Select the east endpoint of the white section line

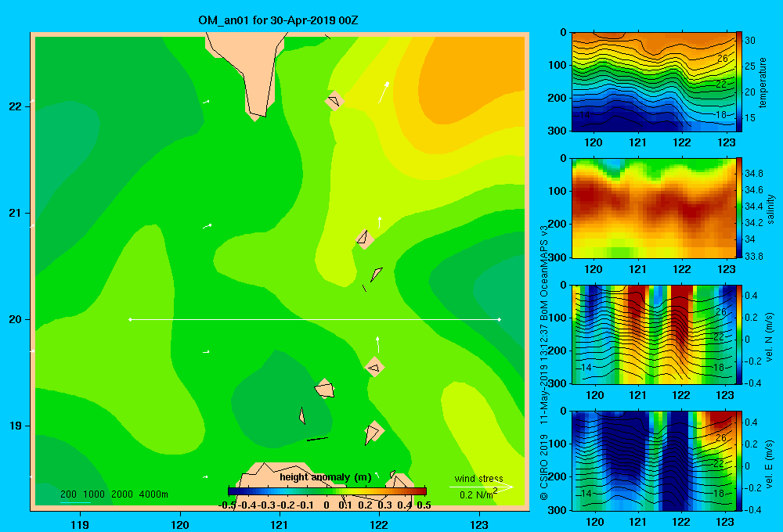(500, 319)
